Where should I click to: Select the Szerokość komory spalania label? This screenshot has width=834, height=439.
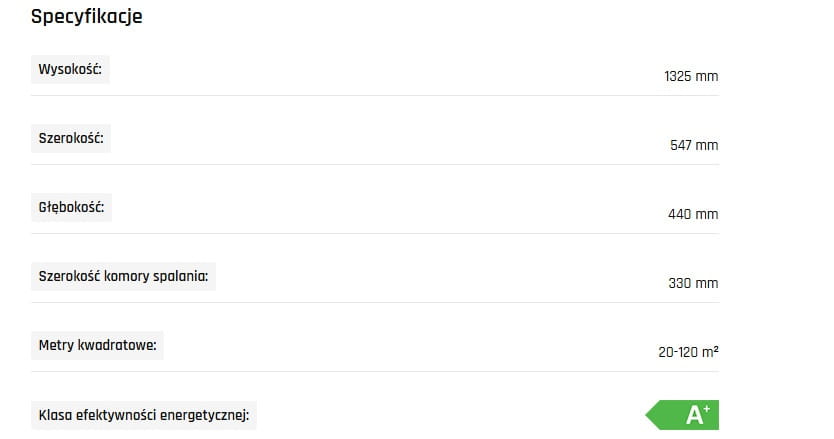pyautogui.click(x=123, y=277)
